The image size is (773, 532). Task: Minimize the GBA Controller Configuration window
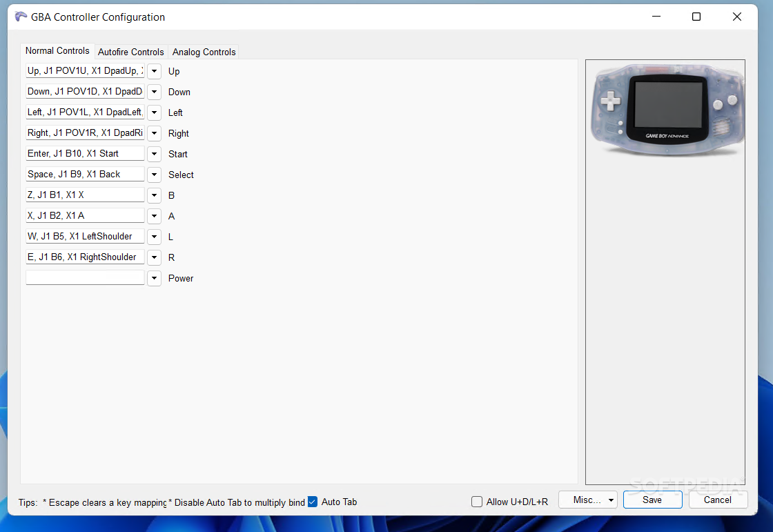click(x=656, y=17)
